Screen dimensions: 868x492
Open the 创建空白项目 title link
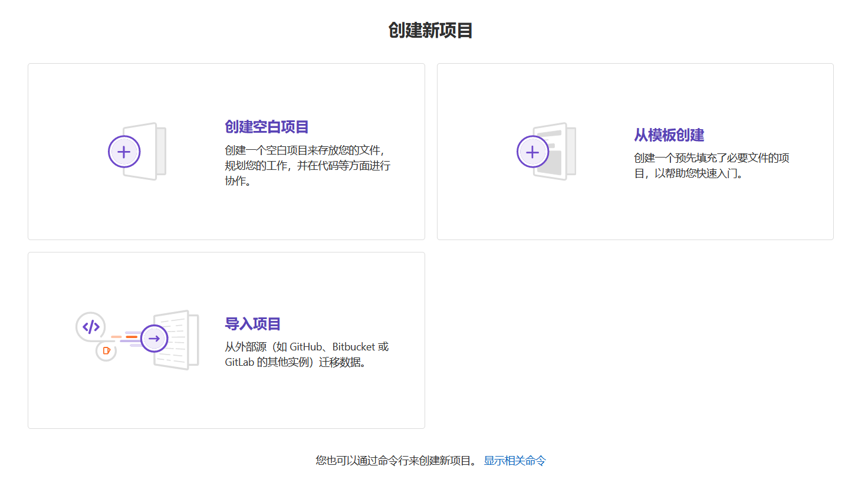[267, 127]
